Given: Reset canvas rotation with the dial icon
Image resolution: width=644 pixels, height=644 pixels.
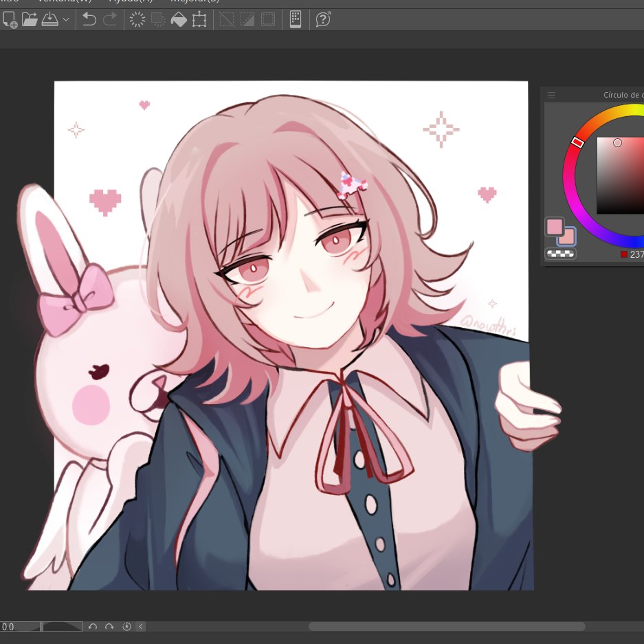Looking at the screenshot, I should point(126,627).
